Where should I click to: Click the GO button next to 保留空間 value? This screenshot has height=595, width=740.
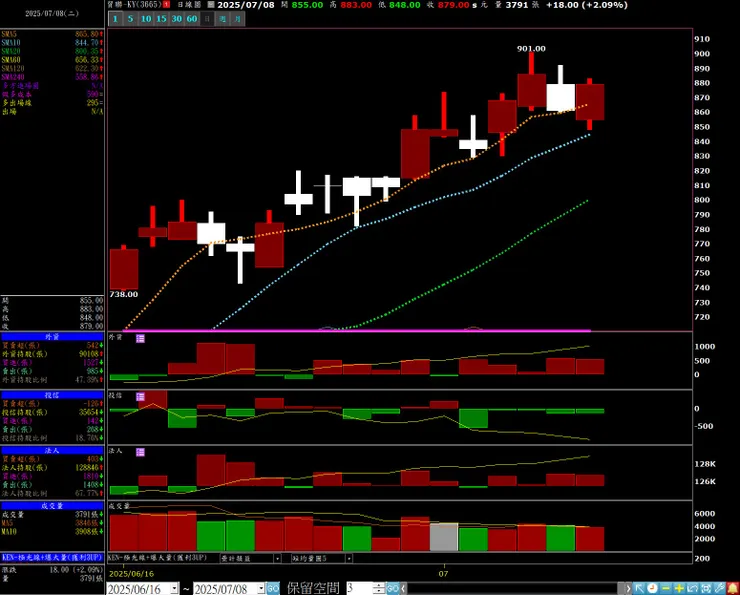click(393, 588)
